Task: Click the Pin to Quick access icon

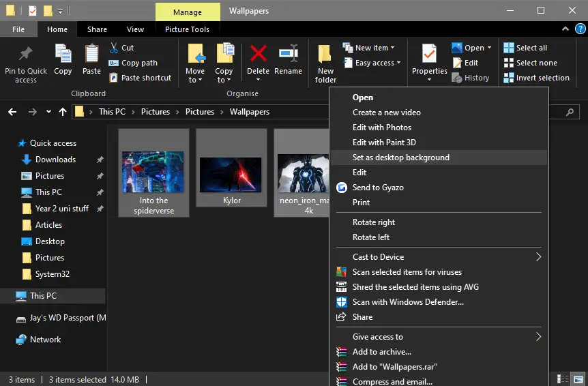Action: [x=25, y=55]
